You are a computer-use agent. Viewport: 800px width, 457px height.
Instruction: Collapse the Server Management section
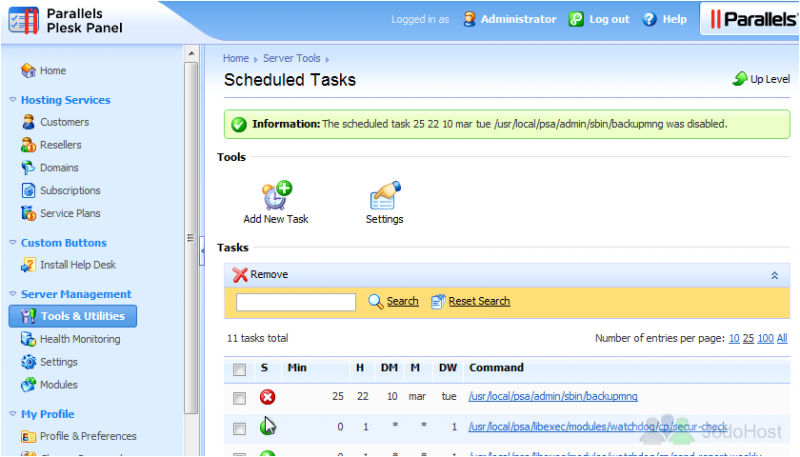(13, 293)
